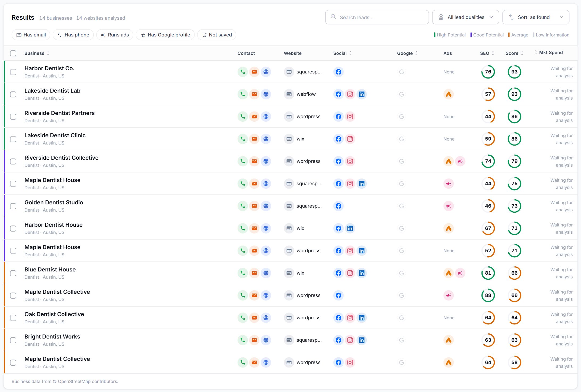Toggle the select-all checkbox in the header
Image resolution: width=581 pixels, height=392 pixels.
click(x=13, y=53)
